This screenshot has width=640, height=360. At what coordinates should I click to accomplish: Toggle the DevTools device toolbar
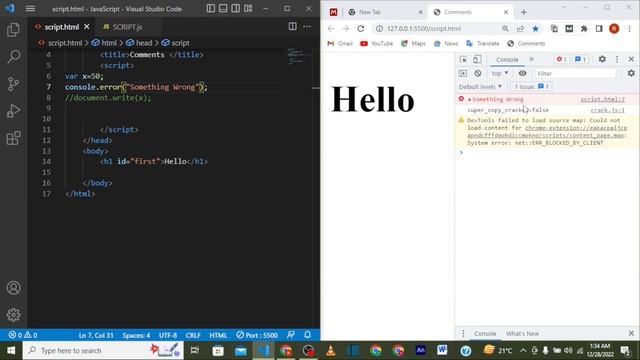coord(477,60)
